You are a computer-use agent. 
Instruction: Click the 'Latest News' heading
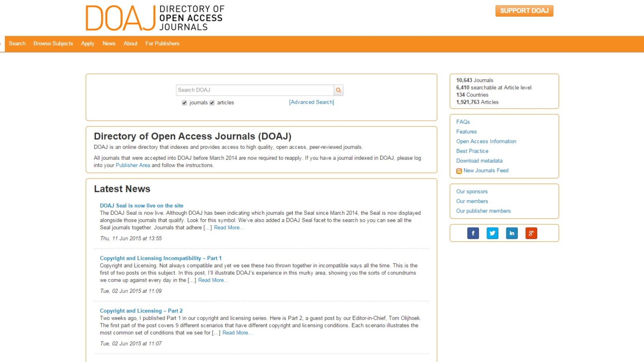tap(122, 189)
